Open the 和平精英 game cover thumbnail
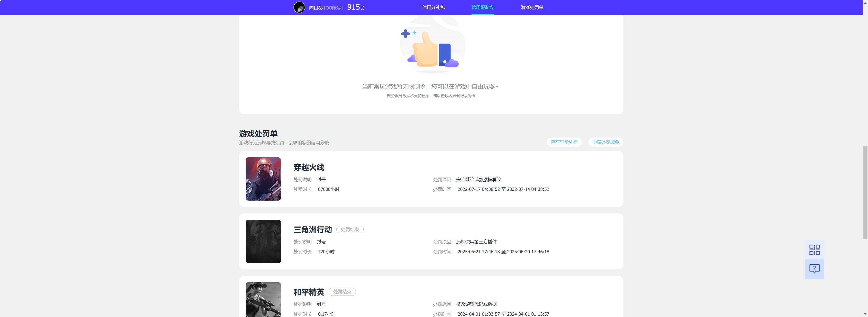 [x=263, y=300]
